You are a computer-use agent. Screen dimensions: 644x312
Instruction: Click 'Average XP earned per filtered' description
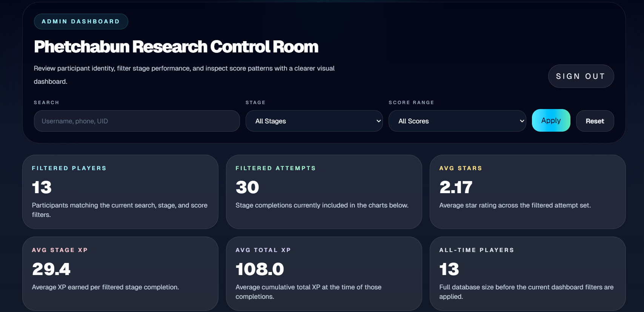(105, 287)
